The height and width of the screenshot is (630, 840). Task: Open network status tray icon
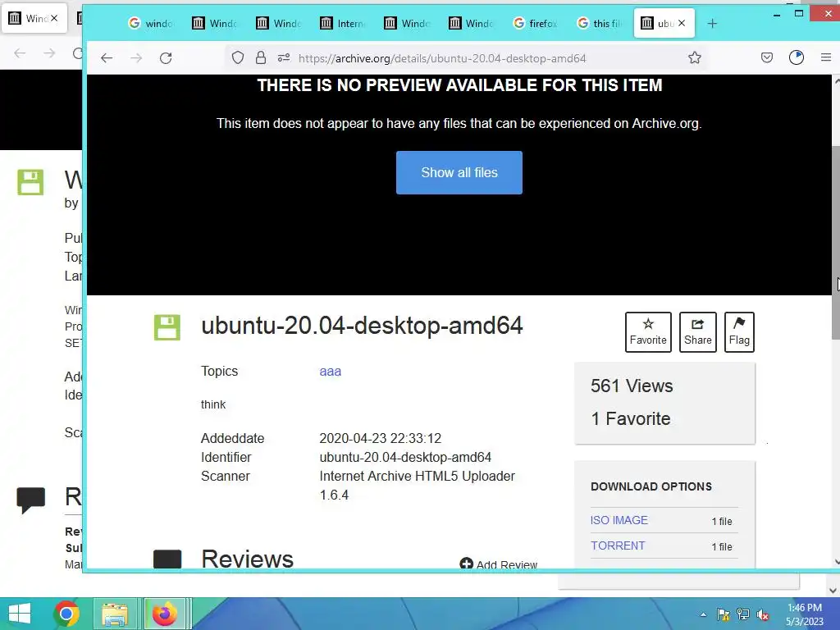(x=743, y=614)
